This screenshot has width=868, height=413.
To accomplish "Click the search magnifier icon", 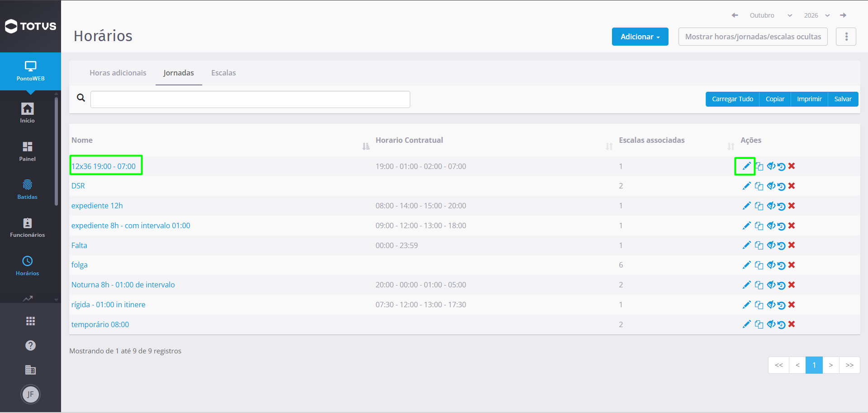I will 81,98.
